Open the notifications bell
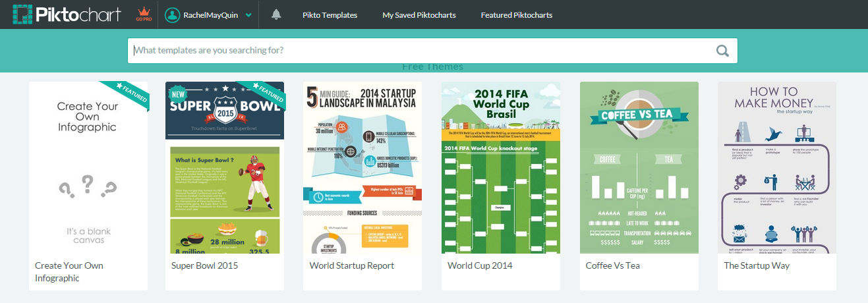The width and height of the screenshot is (868, 303). click(x=276, y=14)
